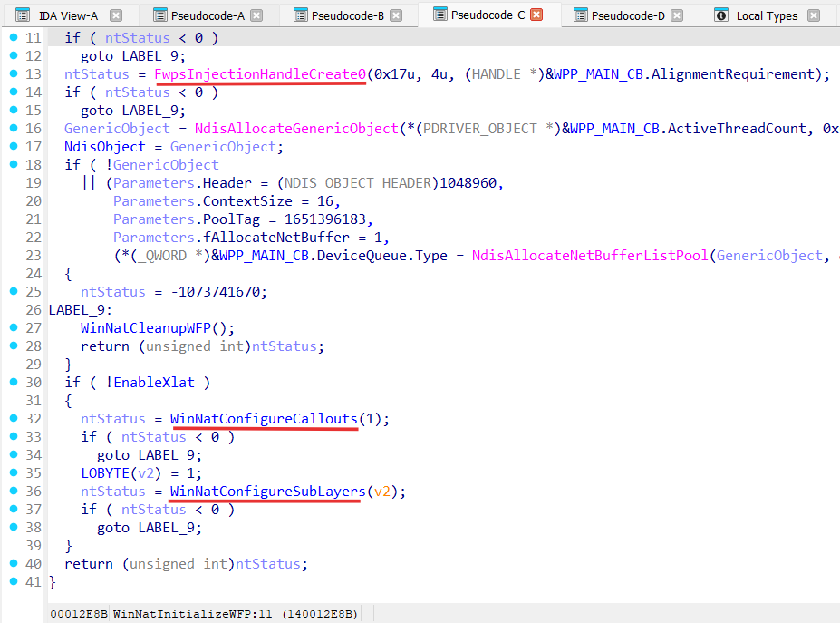Image resolution: width=840 pixels, height=623 pixels.
Task: Click the IDA View-A tab icon
Action: pyautogui.click(x=23, y=15)
